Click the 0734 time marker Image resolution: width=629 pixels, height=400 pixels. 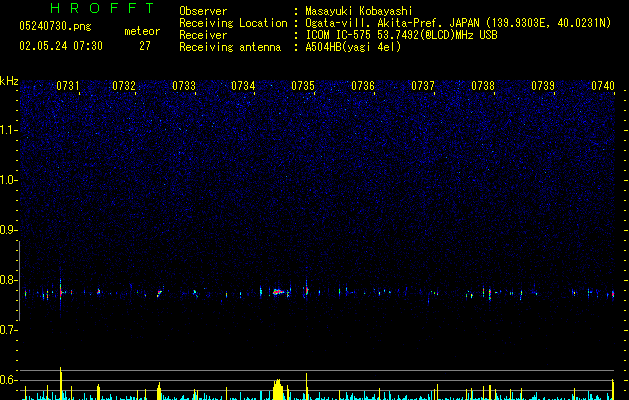(x=243, y=86)
